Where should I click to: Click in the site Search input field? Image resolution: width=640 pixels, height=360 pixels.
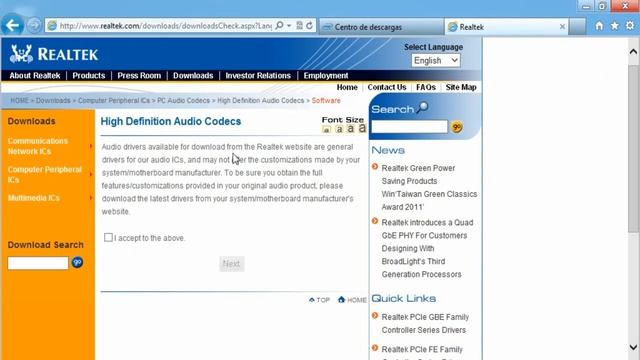tap(409, 127)
